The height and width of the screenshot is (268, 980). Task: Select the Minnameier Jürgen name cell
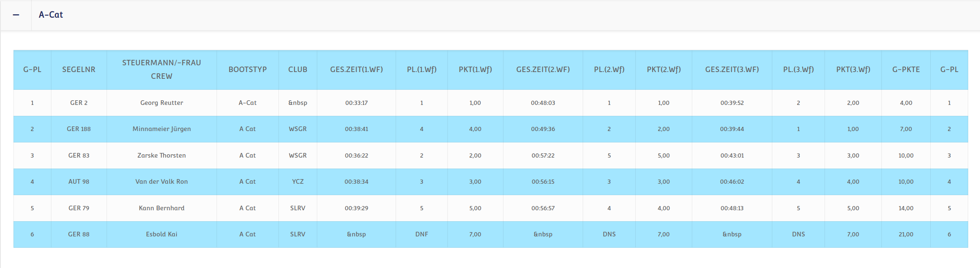coord(161,129)
